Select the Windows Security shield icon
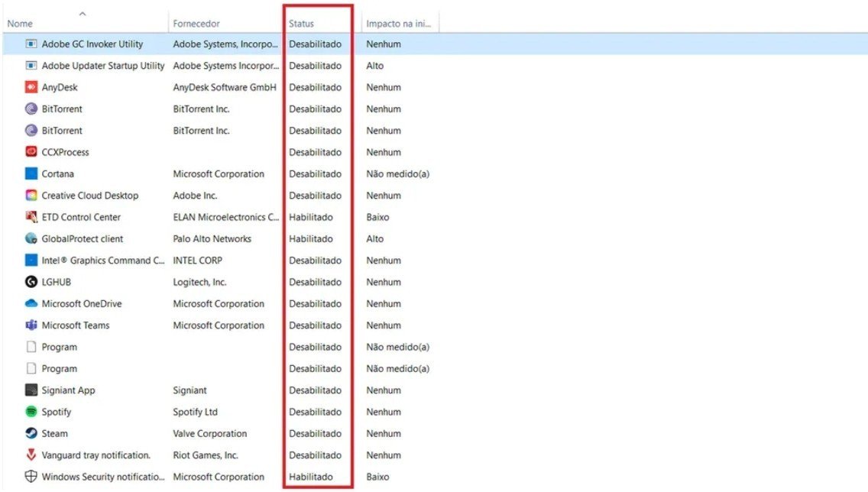This screenshot has width=868, height=492. click(x=31, y=476)
